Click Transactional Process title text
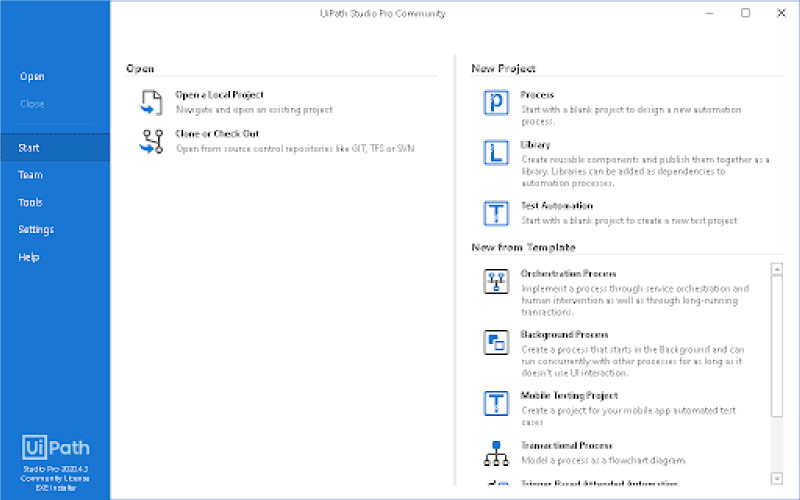800x500 pixels. (566, 445)
